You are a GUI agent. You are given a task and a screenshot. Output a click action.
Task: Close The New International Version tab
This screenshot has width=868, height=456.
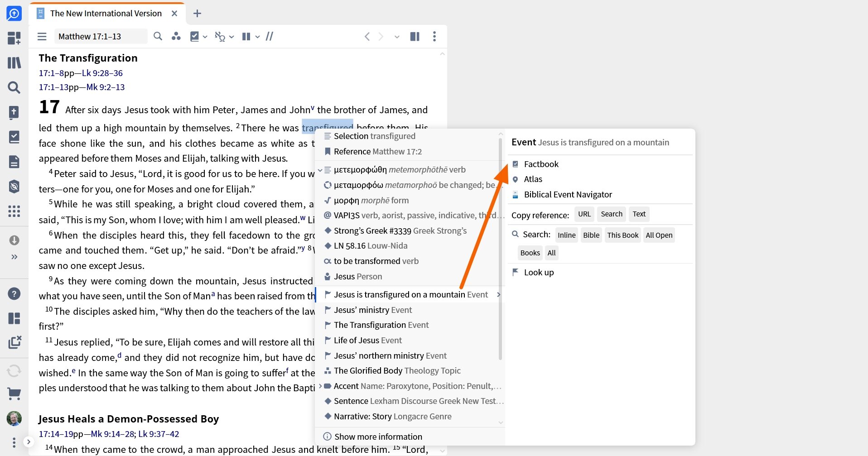pos(174,14)
